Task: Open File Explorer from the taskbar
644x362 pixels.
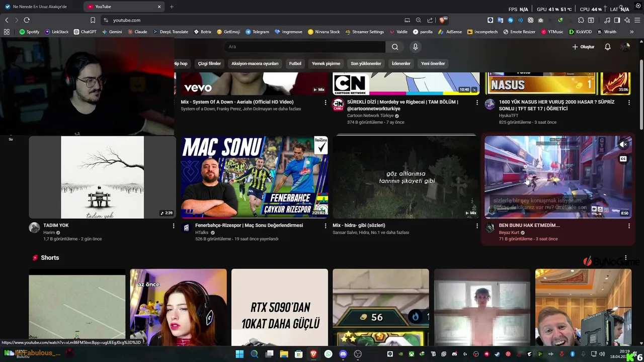Action: tap(284, 354)
